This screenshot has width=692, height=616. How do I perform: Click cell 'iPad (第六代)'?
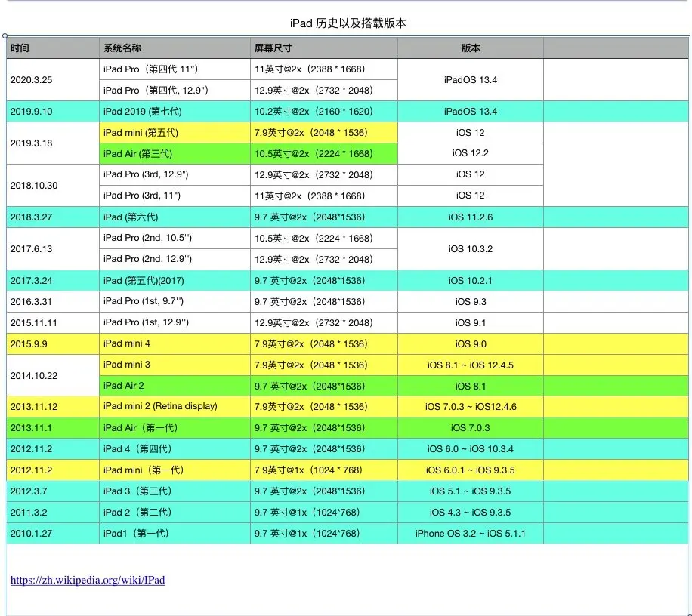coord(175,217)
